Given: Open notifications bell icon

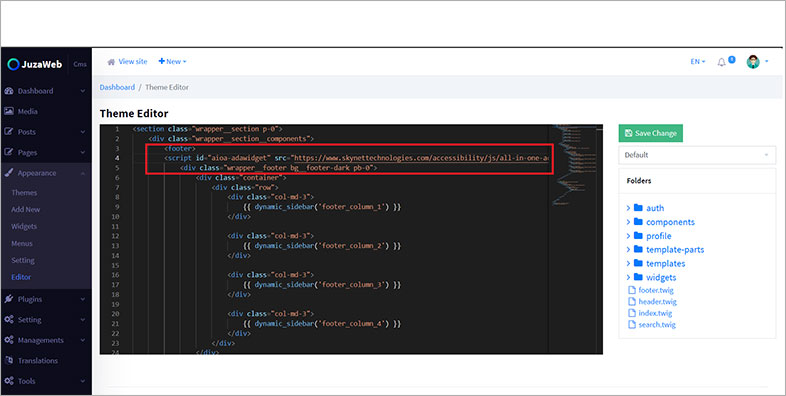Looking at the screenshot, I should pyautogui.click(x=721, y=62).
